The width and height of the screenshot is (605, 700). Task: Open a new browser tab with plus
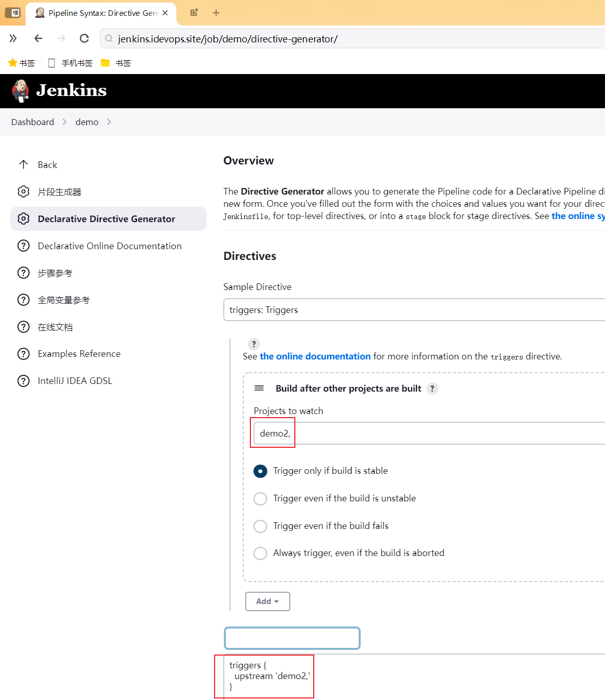pos(216,13)
